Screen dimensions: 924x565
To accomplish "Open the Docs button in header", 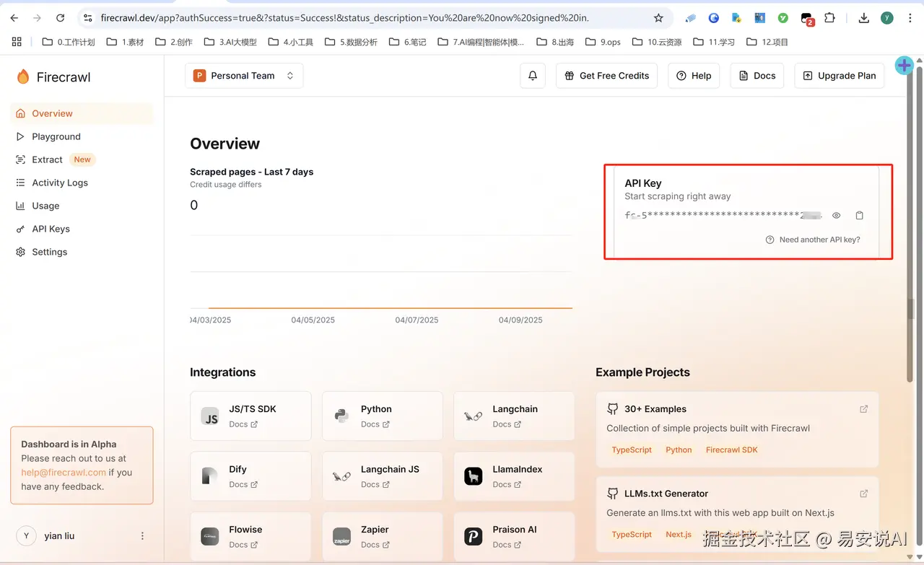I will pyautogui.click(x=757, y=76).
